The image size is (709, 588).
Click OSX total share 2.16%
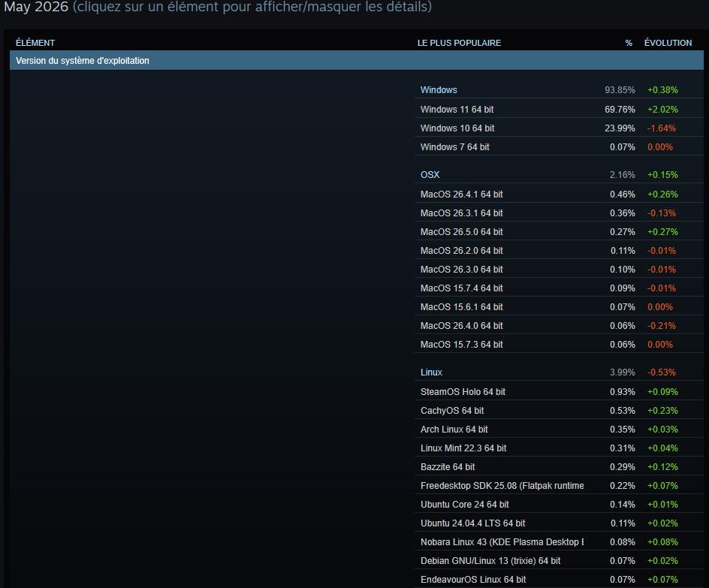pyautogui.click(x=622, y=175)
